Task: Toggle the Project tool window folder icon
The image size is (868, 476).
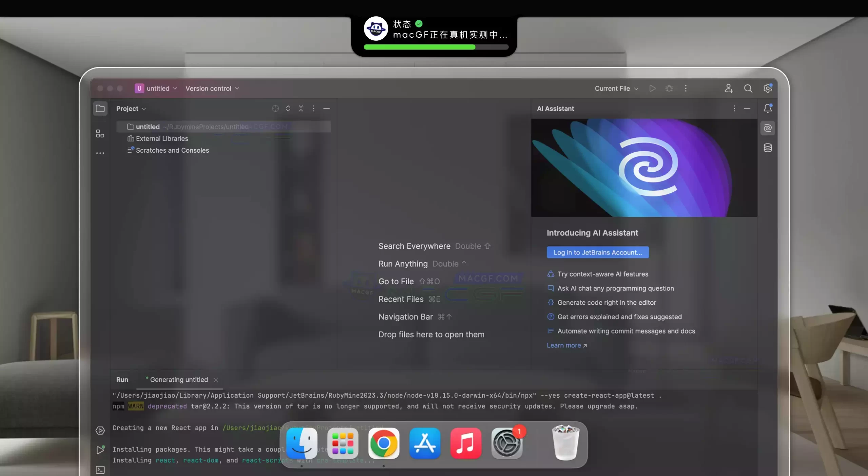Action: pyautogui.click(x=100, y=108)
